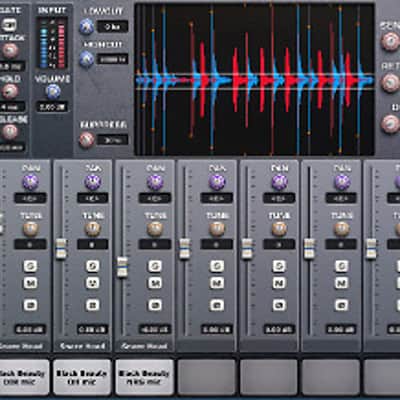This screenshot has width=400, height=400.
Task: Select tune value field on first empty channel
Action: click(x=217, y=244)
